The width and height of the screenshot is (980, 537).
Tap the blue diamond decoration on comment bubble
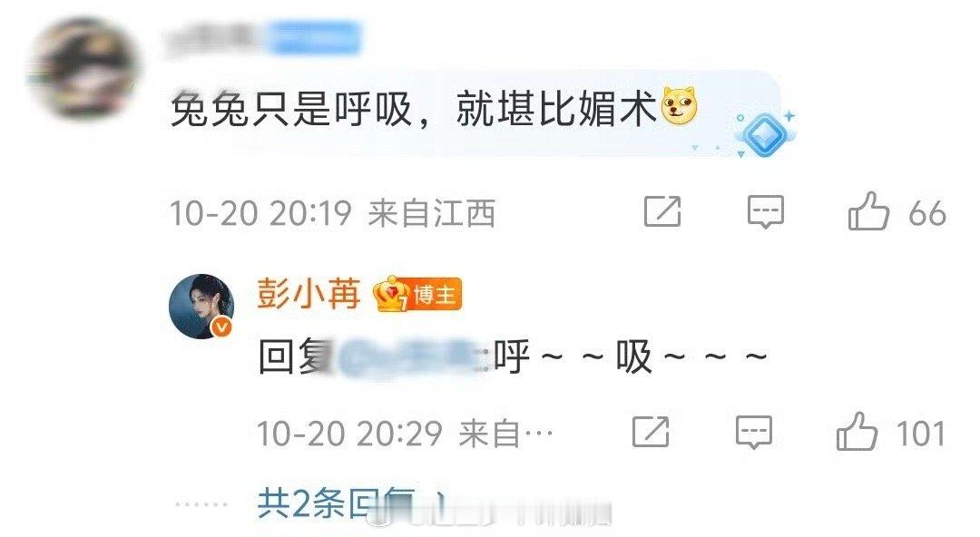(764, 133)
